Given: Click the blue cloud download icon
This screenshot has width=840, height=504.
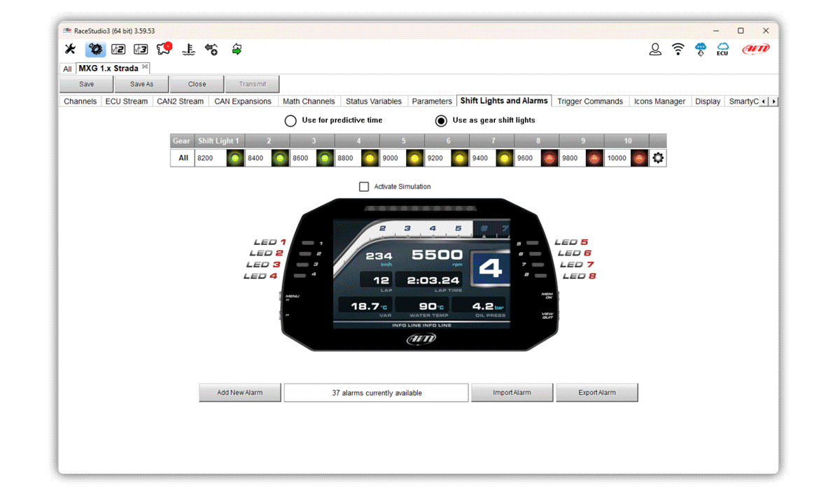Looking at the screenshot, I should (x=701, y=49).
